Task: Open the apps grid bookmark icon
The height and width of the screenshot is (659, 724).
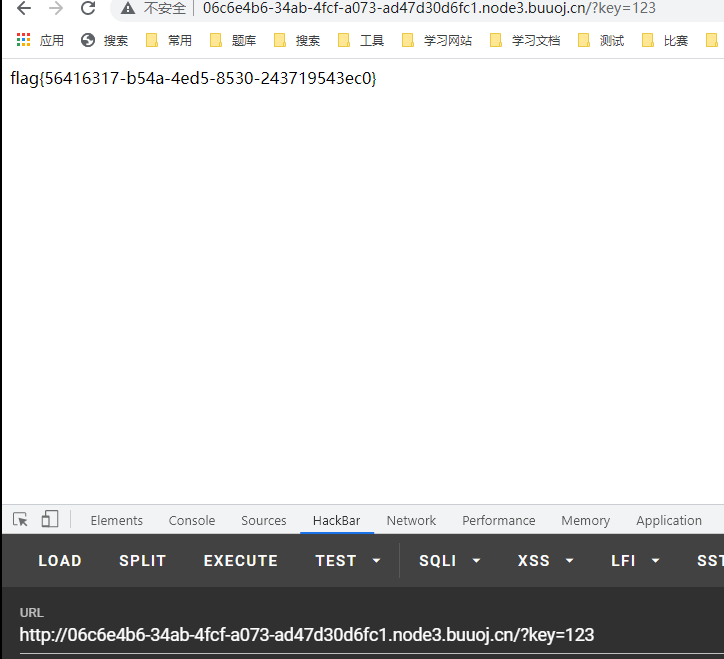Action: [24, 41]
